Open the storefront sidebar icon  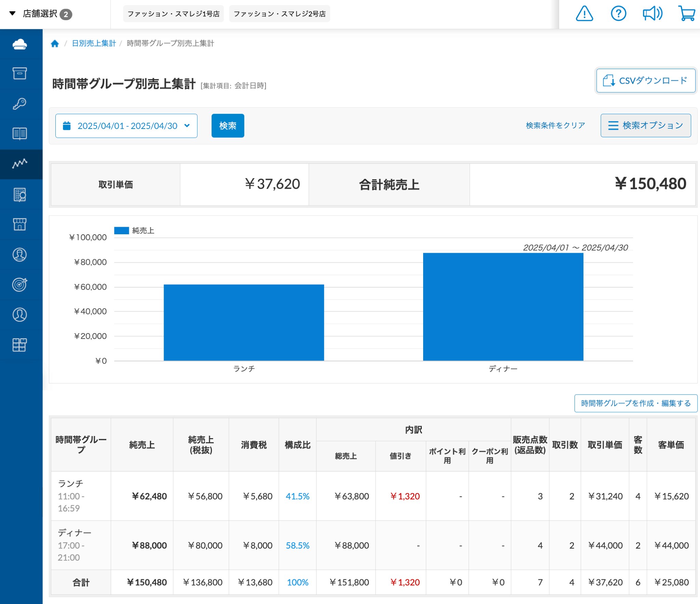pos(20,224)
